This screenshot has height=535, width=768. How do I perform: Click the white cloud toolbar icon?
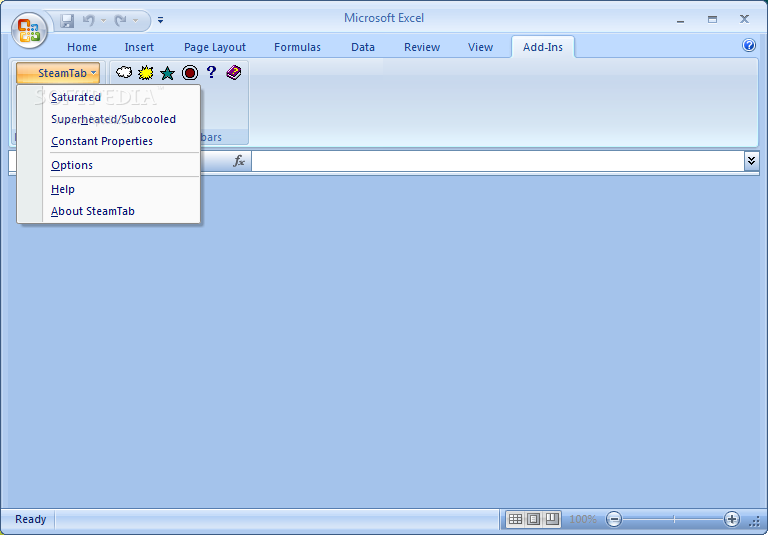(124, 73)
